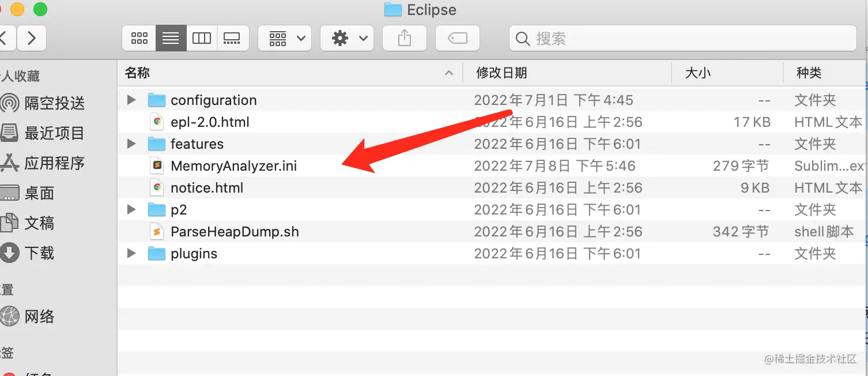Click the features folder icon
Viewport: 868px width, 376px height.
(157, 144)
